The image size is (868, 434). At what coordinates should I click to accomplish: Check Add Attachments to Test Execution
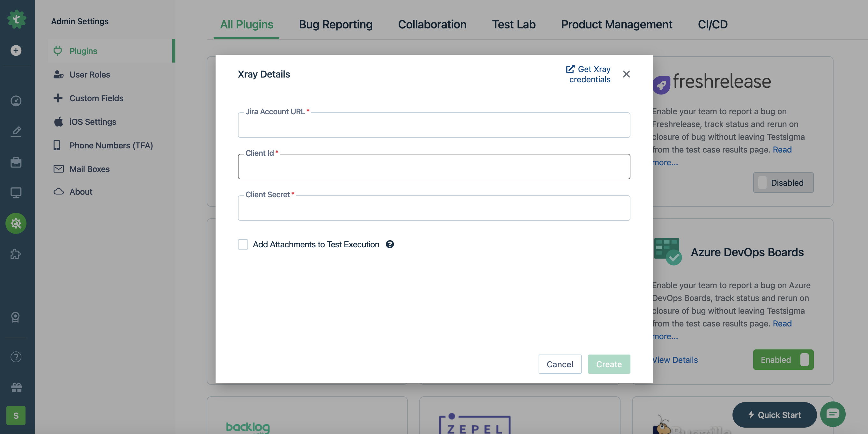[243, 244]
